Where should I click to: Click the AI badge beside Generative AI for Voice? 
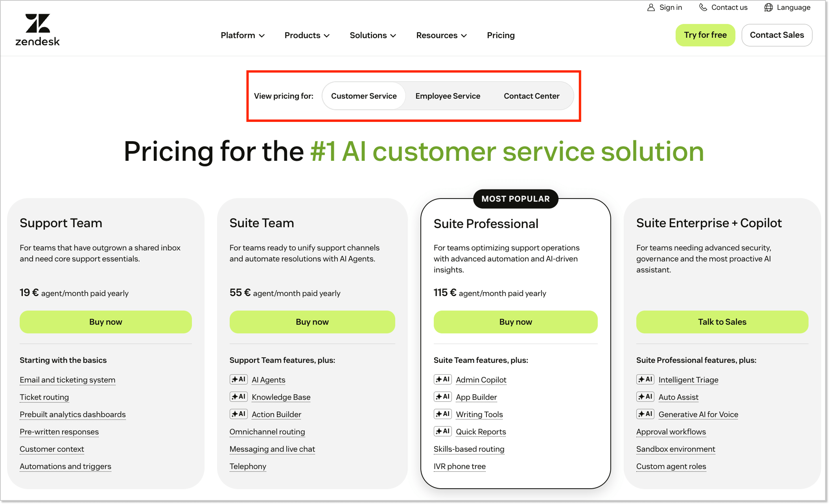pos(645,414)
